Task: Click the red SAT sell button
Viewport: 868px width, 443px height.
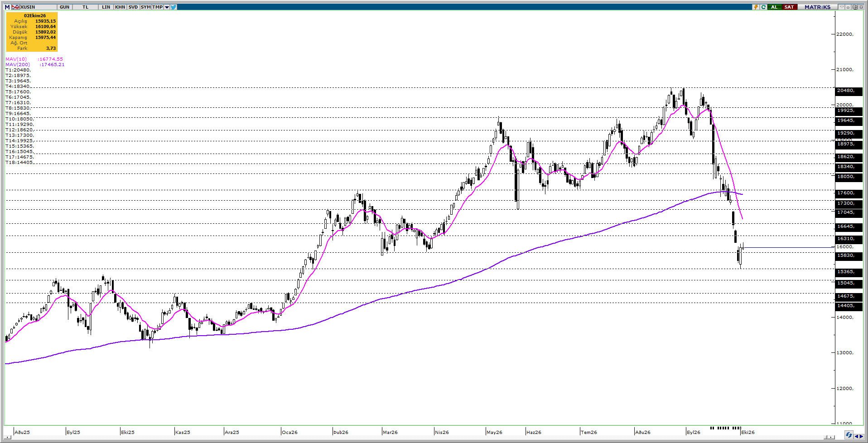Action: pyautogui.click(x=789, y=7)
